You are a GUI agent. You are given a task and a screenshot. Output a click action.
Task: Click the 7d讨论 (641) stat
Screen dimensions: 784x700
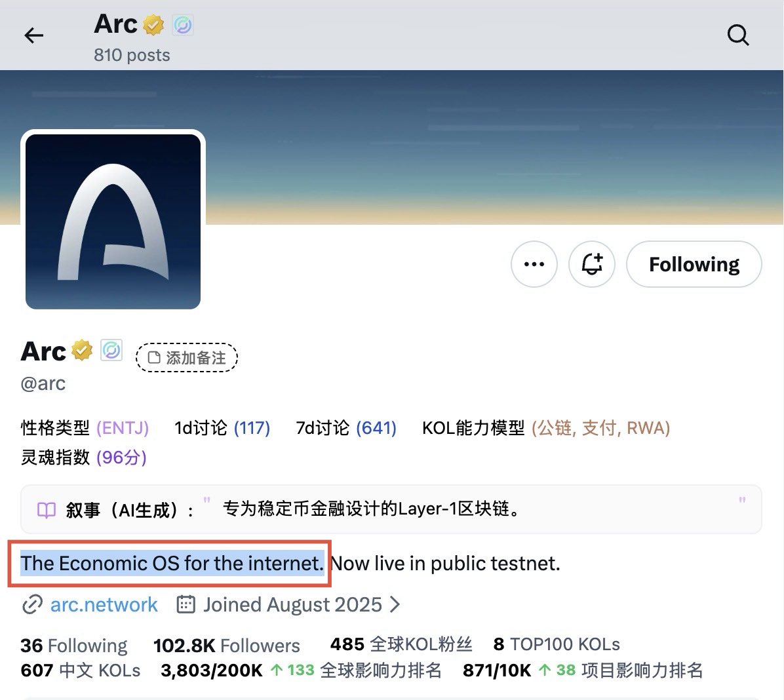346,428
